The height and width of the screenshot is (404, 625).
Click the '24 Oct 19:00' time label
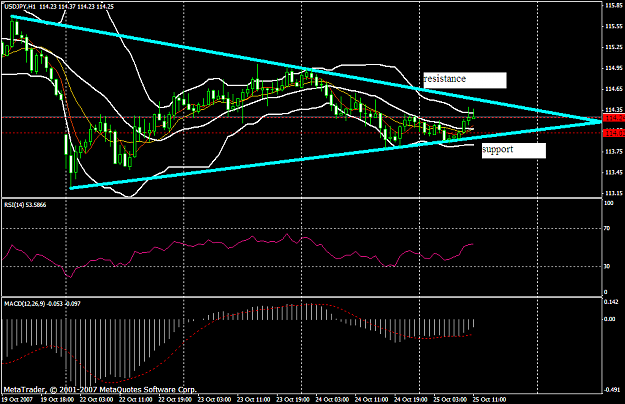tap(411, 399)
